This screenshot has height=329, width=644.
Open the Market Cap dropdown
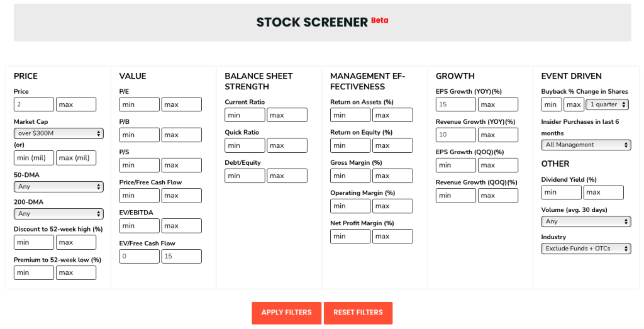coord(58,133)
